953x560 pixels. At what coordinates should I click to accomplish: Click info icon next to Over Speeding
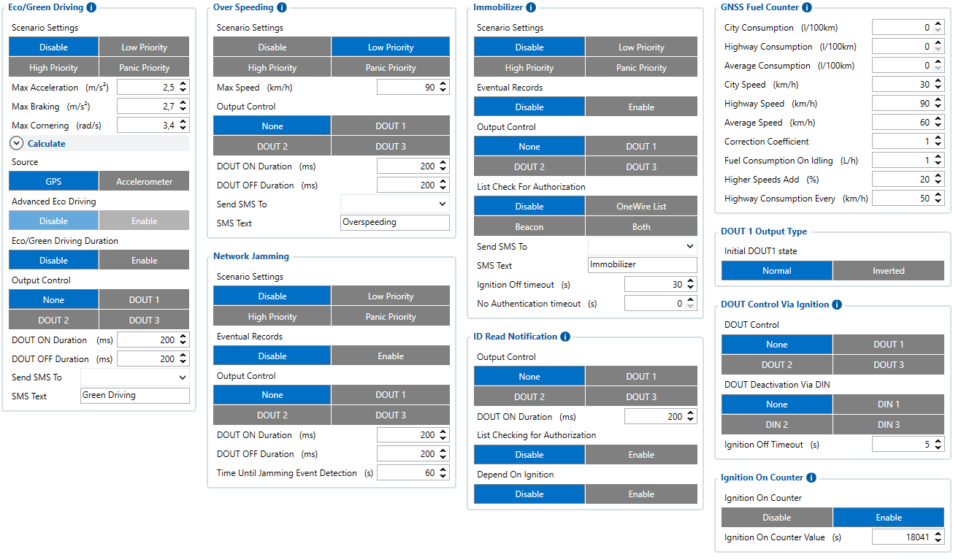[x=282, y=7]
